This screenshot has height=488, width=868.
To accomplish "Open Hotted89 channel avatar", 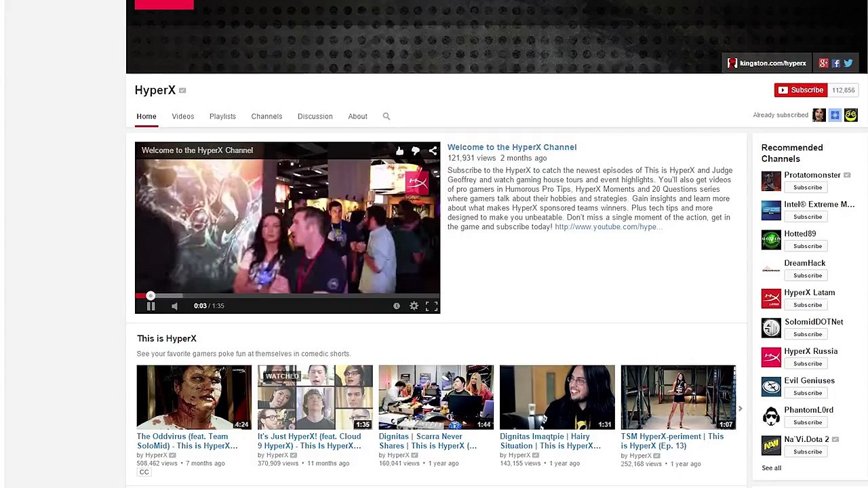I will pyautogui.click(x=771, y=240).
